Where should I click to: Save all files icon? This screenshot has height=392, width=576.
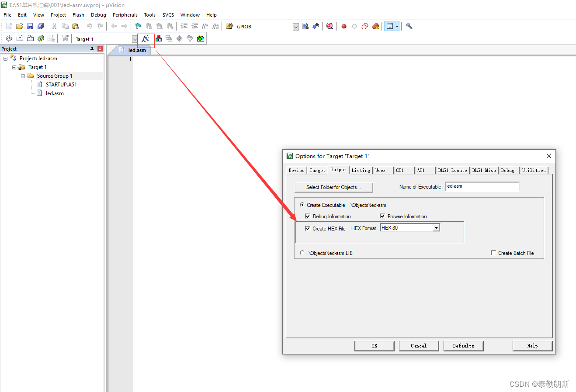41,26
